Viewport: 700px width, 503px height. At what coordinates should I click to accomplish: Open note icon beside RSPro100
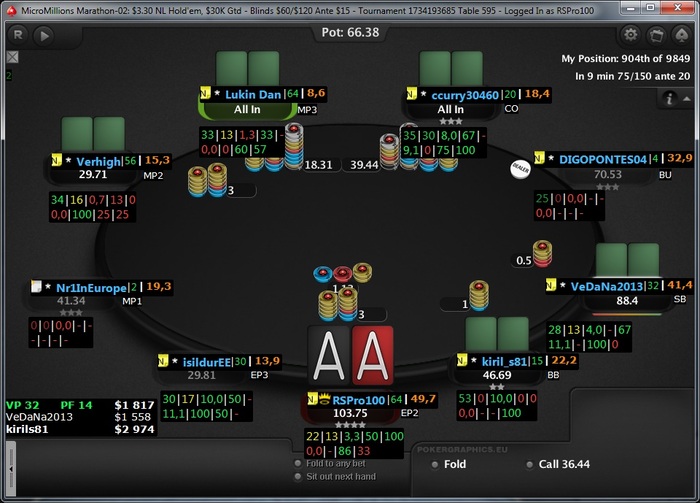(312, 399)
